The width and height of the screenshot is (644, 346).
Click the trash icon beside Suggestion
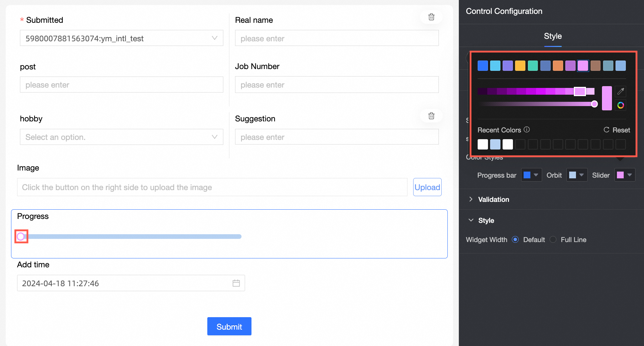pyautogui.click(x=431, y=116)
